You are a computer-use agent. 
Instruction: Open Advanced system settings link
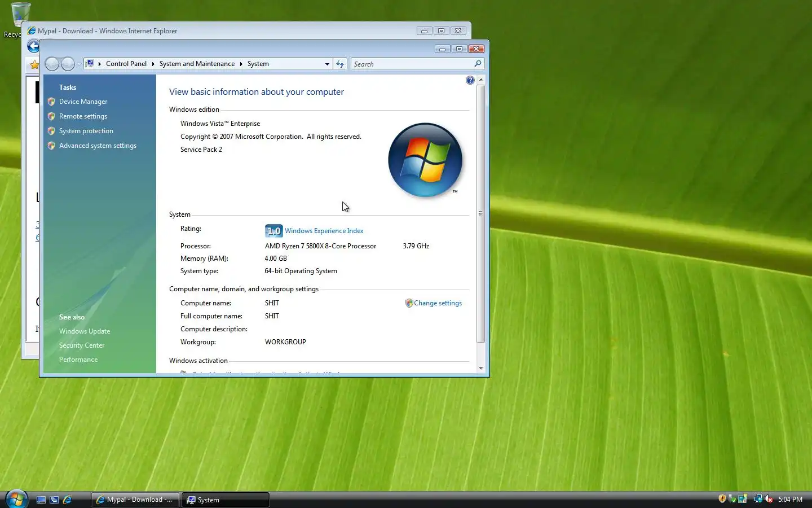click(x=98, y=146)
